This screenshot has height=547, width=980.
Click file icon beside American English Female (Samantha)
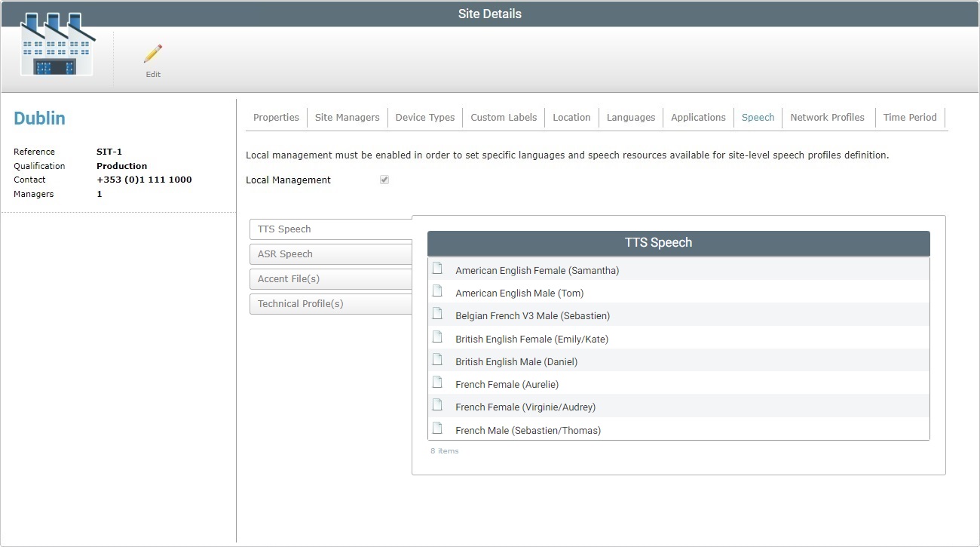point(437,269)
